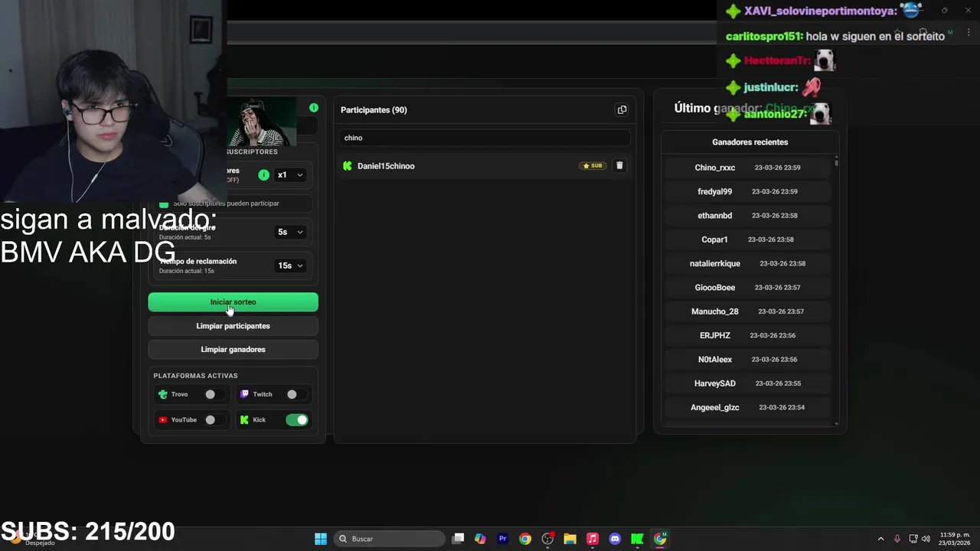Open the Windows Start menu

click(x=321, y=539)
